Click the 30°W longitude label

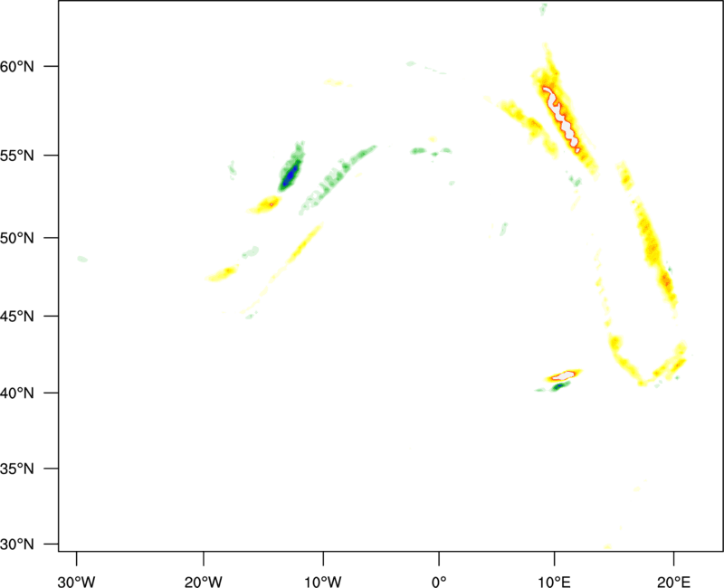[76, 582]
